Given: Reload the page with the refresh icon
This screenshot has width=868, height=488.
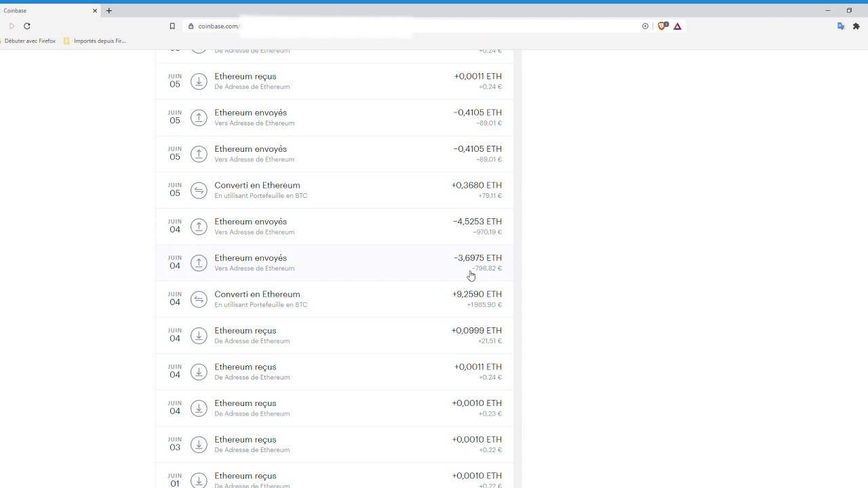Looking at the screenshot, I should click(x=27, y=26).
